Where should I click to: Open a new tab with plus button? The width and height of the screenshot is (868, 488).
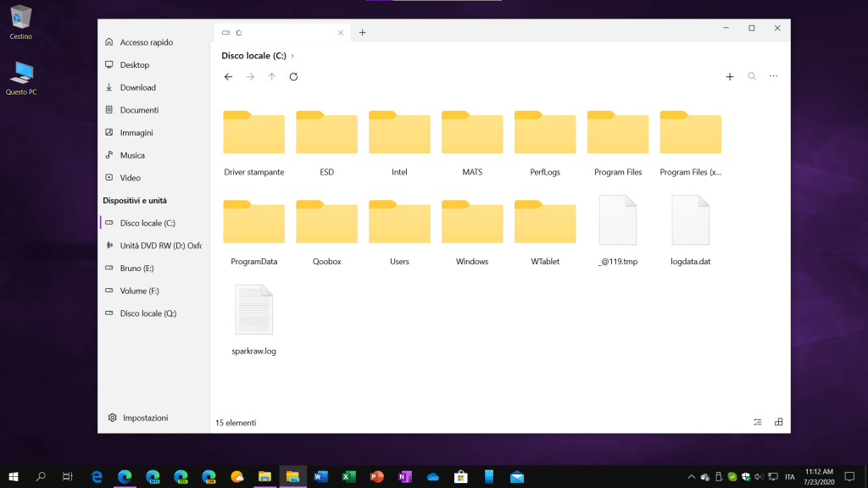click(x=362, y=33)
